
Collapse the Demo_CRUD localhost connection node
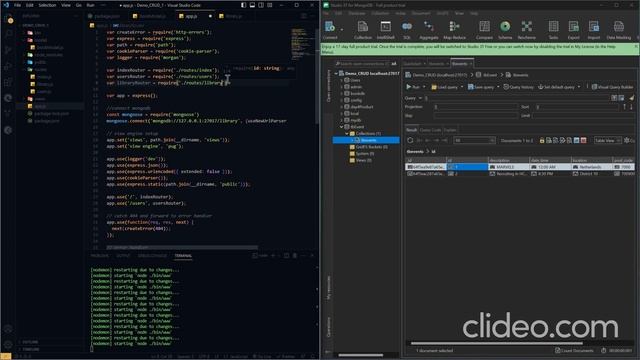[336, 73]
